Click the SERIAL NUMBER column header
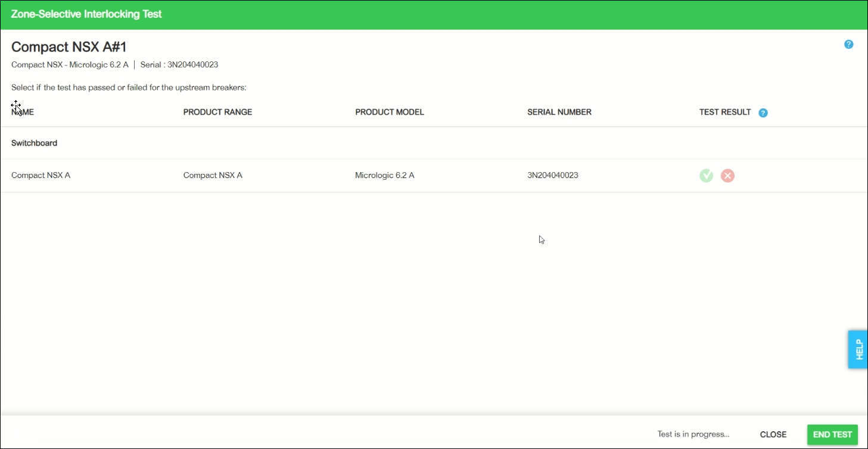 click(x=559, y=112)
